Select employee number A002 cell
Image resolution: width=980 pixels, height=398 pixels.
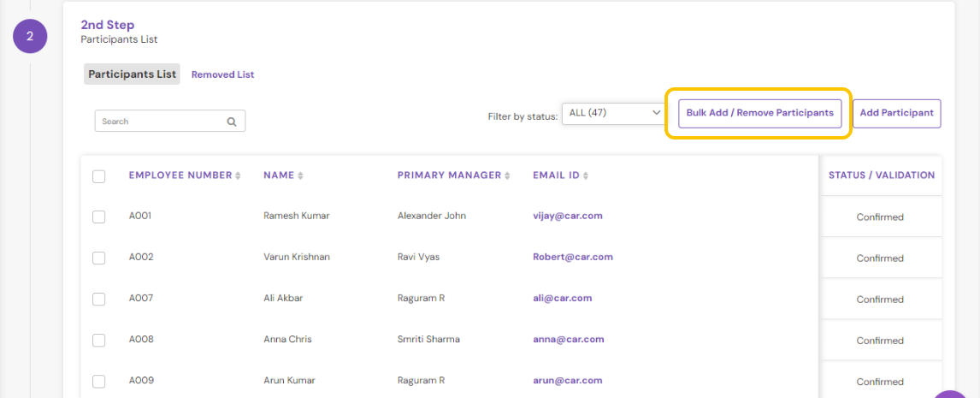[x=140, y=257]
